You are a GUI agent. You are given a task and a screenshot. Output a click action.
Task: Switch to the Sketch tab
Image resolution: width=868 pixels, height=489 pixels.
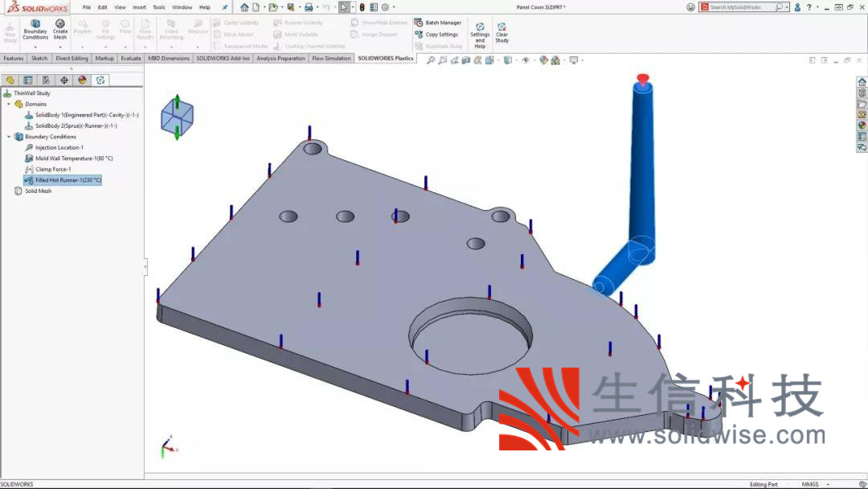pyautogui.click(x=39, y=58)
